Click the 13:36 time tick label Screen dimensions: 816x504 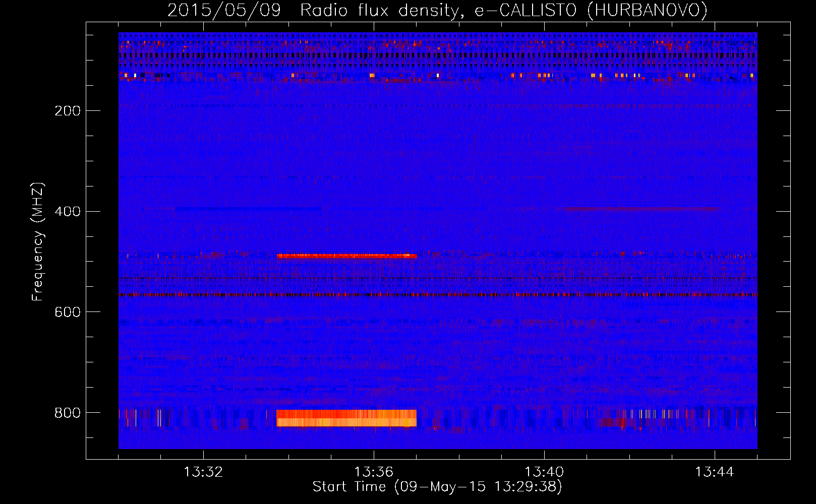coord(374,472)
